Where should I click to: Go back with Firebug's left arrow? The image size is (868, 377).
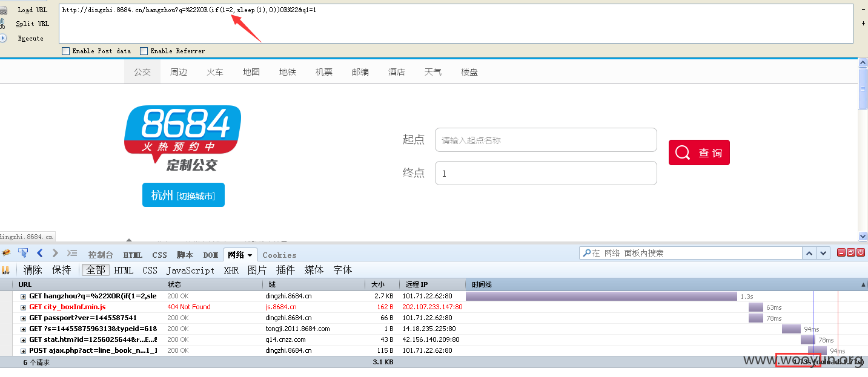tap(40, 253)
